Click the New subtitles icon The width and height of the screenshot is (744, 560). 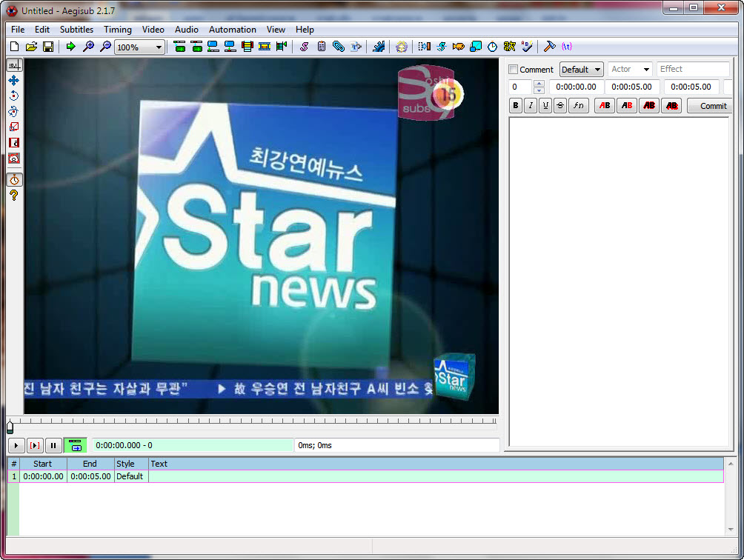pos(14,47)
